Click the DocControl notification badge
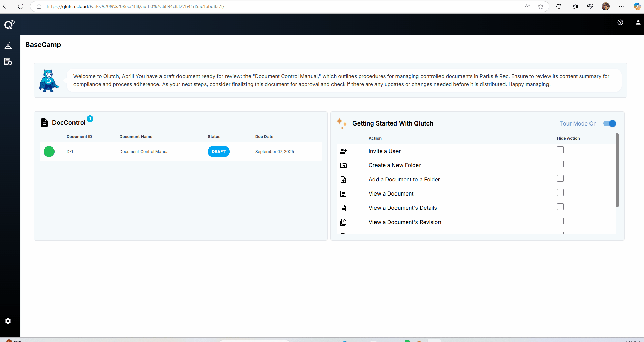 click(x=90, y=119)
